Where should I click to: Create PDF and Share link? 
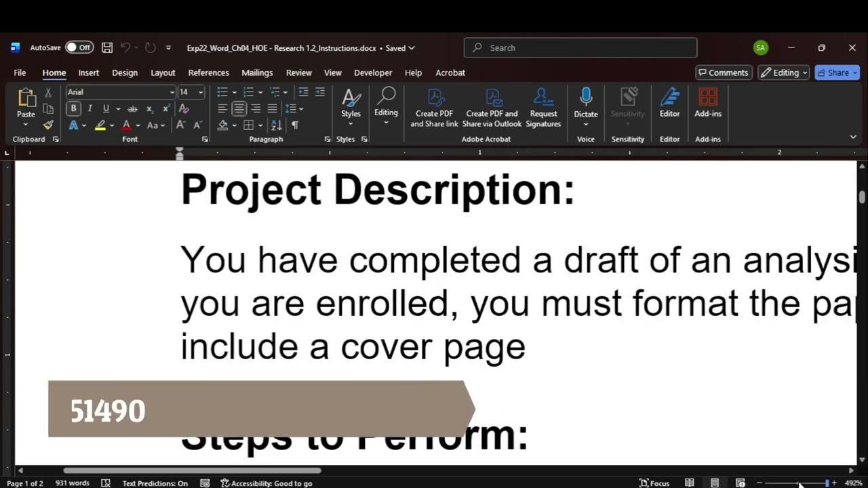434,108
